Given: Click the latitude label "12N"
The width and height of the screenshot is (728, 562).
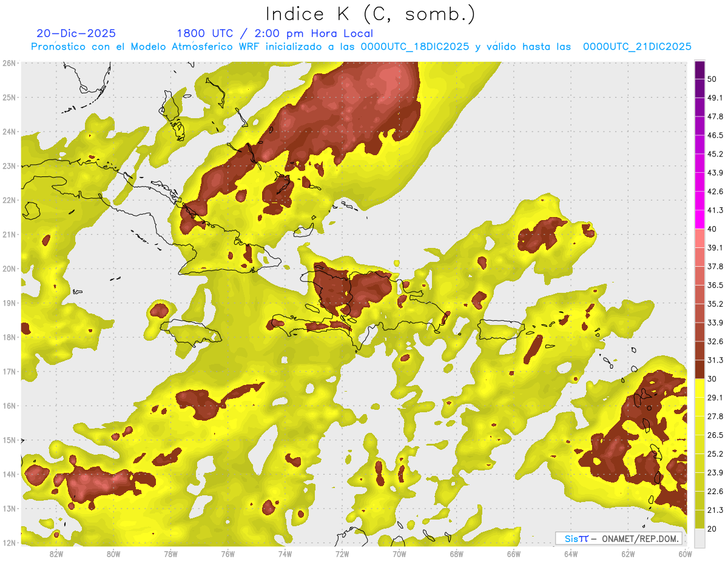Looking at the screenshot, I should 9,543.
